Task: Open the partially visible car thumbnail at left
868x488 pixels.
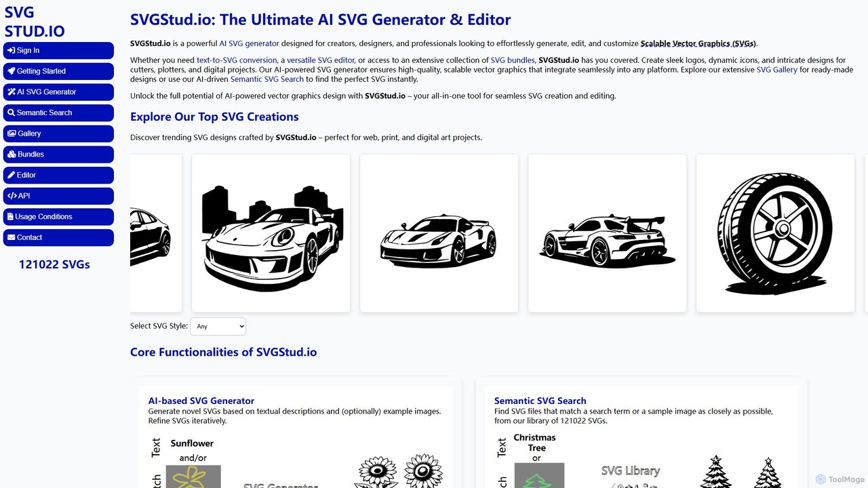Action: click(x=155, y=233)
